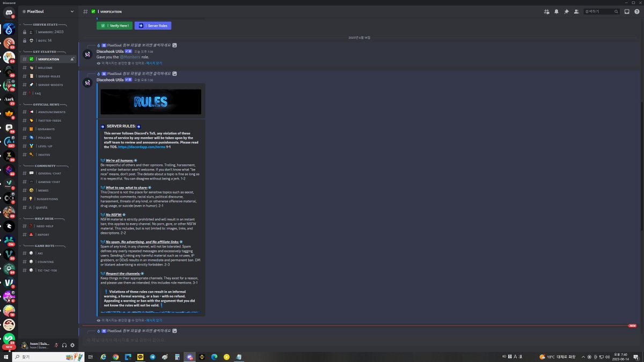Open the quests channel
The width and height of the screenshot is (644, 362).
coord(48,208)
